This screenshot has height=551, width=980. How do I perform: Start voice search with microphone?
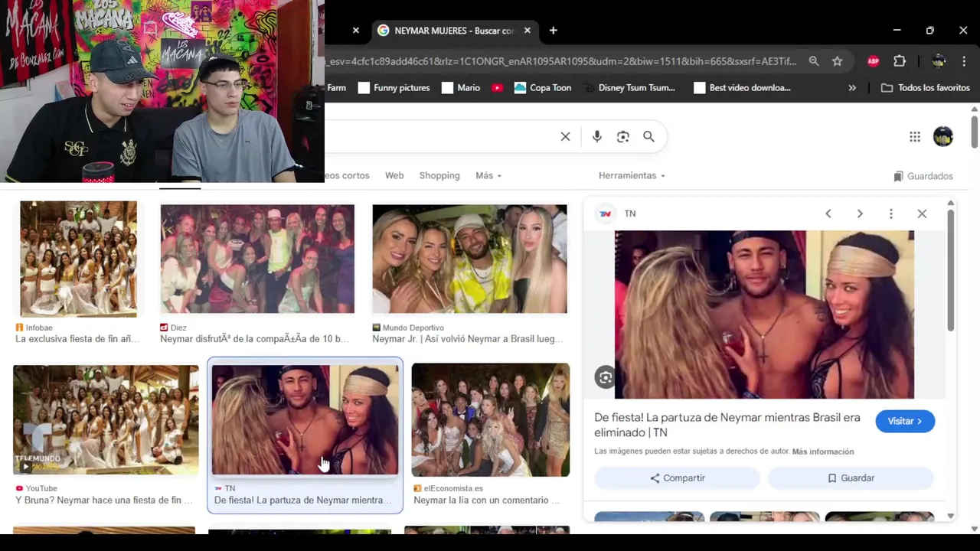click(x=597, y=136)
